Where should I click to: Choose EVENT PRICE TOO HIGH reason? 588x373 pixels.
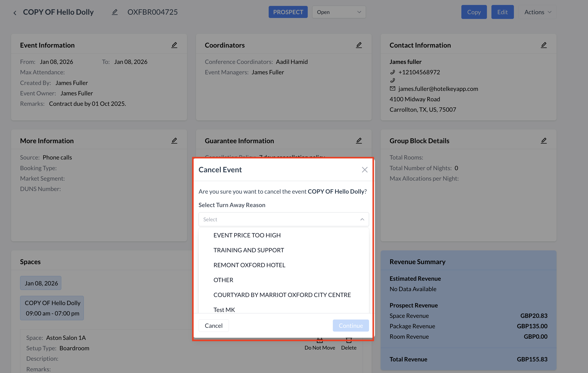(247, 235)
